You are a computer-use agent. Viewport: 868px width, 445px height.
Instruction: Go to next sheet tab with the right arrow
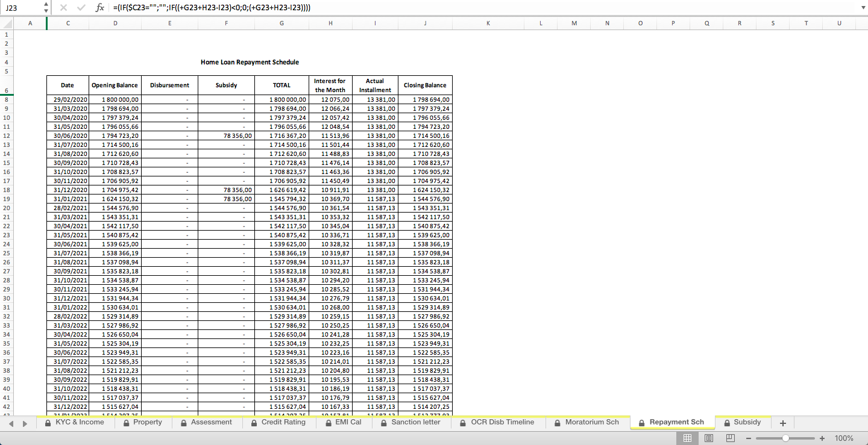[25, 423]
